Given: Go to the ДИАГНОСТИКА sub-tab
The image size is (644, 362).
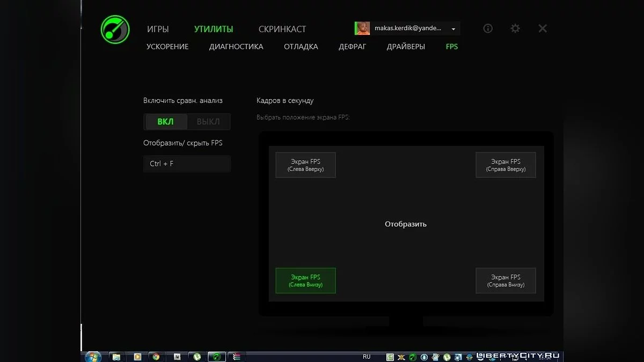Looking at the screenshot, I should tap(236, 47).
